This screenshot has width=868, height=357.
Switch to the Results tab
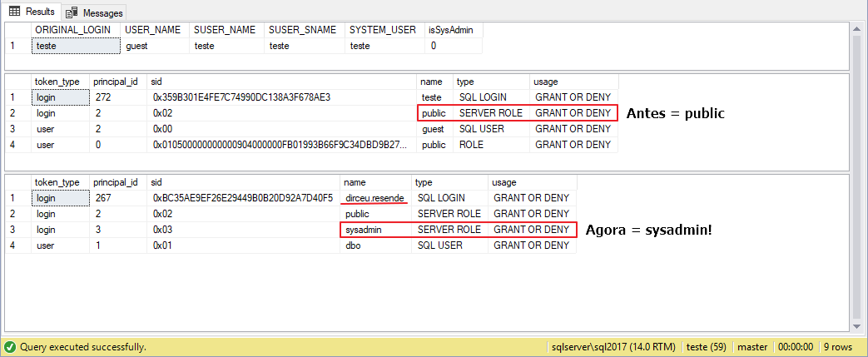[32, 11]
